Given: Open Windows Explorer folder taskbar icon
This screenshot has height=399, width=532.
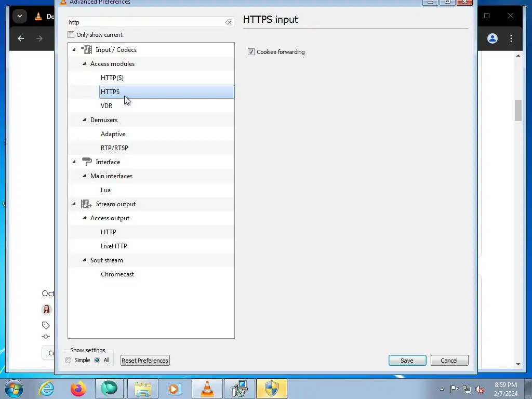Looking at the screenshot, I should click(143, 389).
